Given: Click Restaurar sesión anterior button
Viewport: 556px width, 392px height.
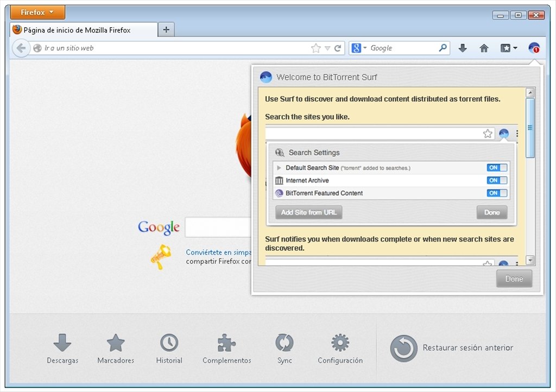Looking at the screenshot, I should 451,348.
